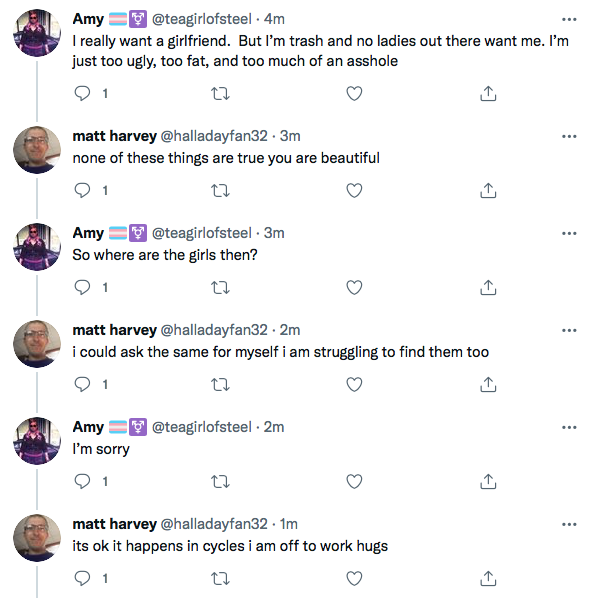Reply to Amy's 'really want a girlfriend' tweet
The height and width of the screenshot is (598, 590).
pyautogui.click(x=82, y=93)
